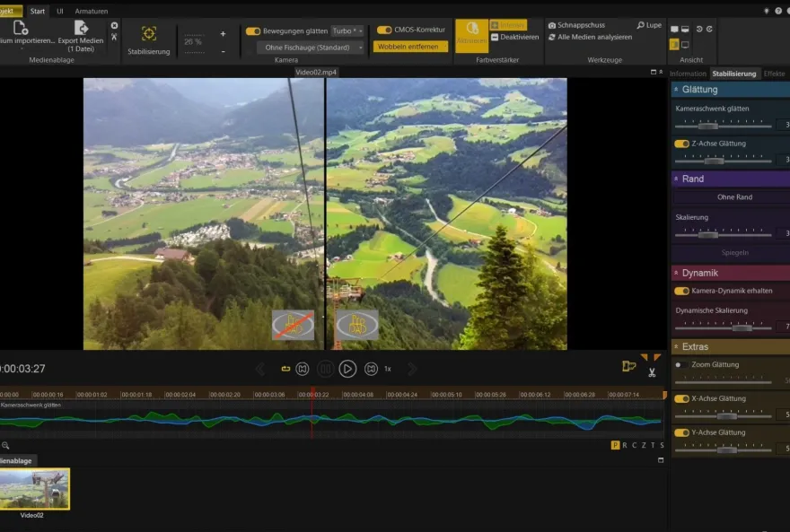Click the loop playback icon
This screenshot has height=532, width=790.
click(x=285, y=369)
